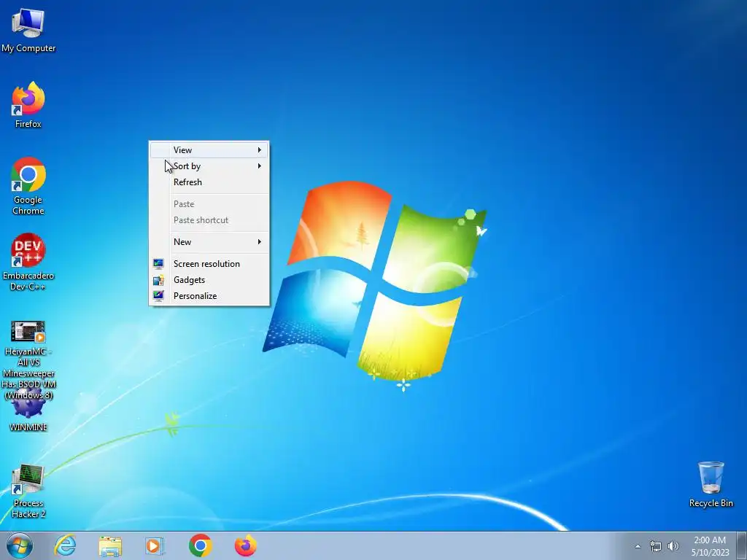Click the Show desktop strip beside clock
747x560 pixels.
742,545
